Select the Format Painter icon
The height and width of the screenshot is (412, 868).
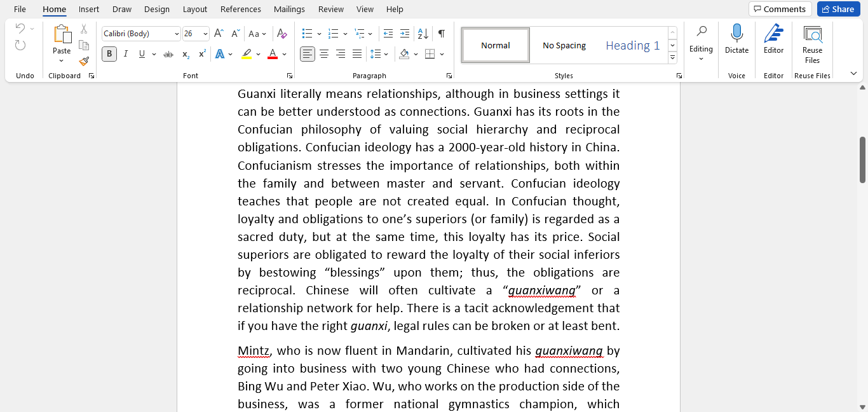83,61
